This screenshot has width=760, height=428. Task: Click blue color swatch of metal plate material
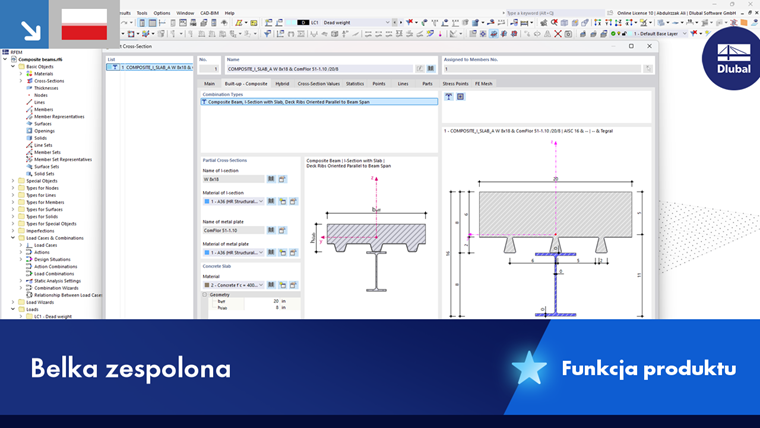tap(207, 253)
